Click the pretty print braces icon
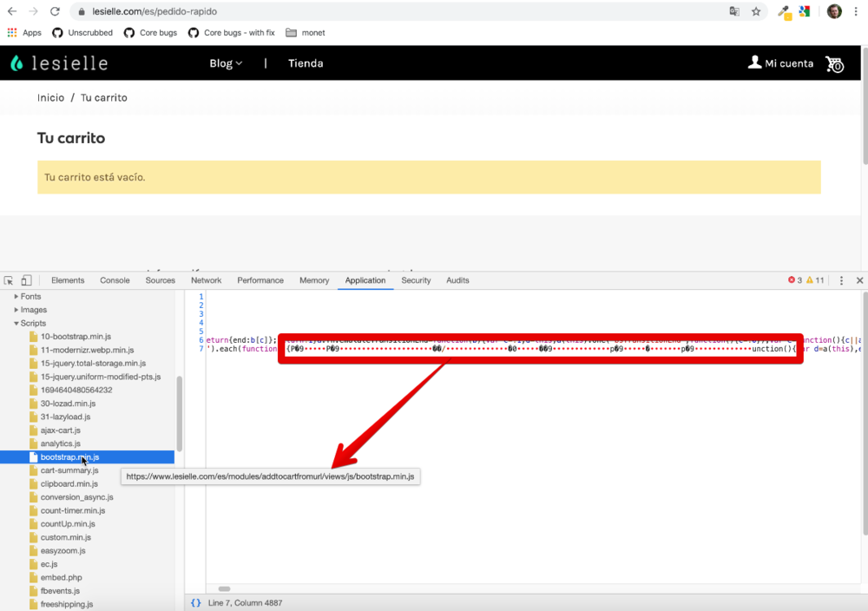This screenshot has width=868, height=611. (195, 602)
